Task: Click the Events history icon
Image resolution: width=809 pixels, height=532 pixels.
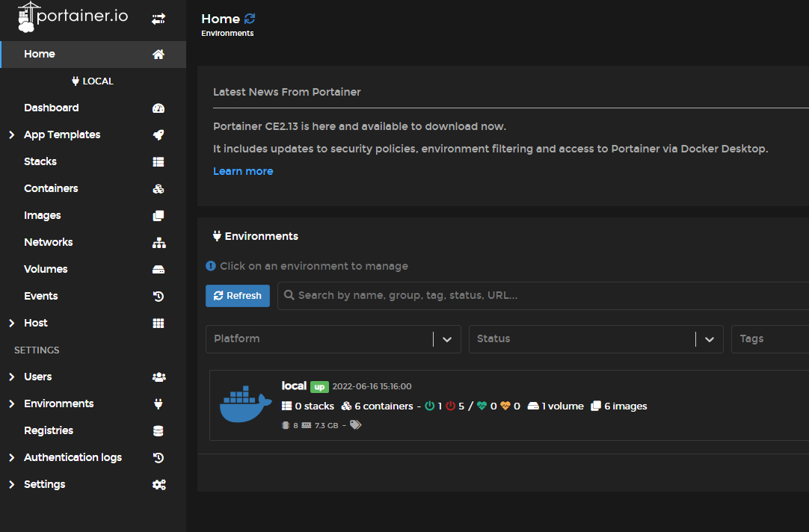Action: [159, 297]
